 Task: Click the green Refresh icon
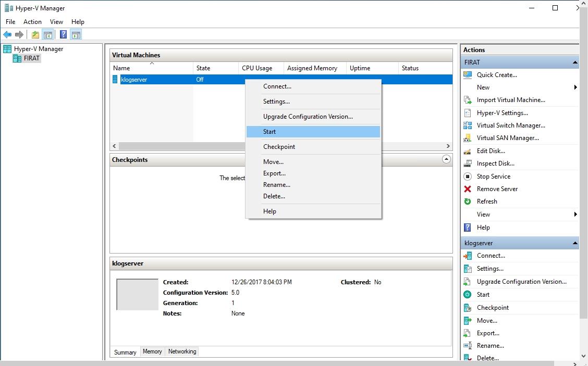pos(468,201)
